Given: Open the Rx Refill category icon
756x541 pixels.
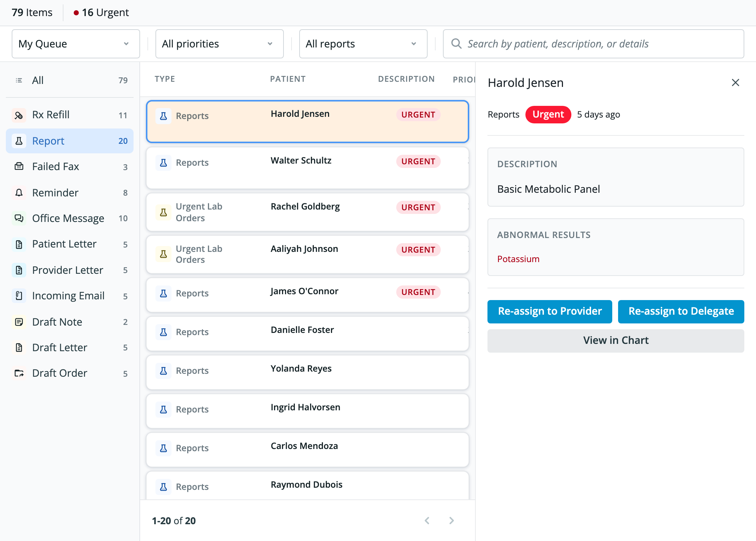Looking at the screenshot, I should [19, 115].
